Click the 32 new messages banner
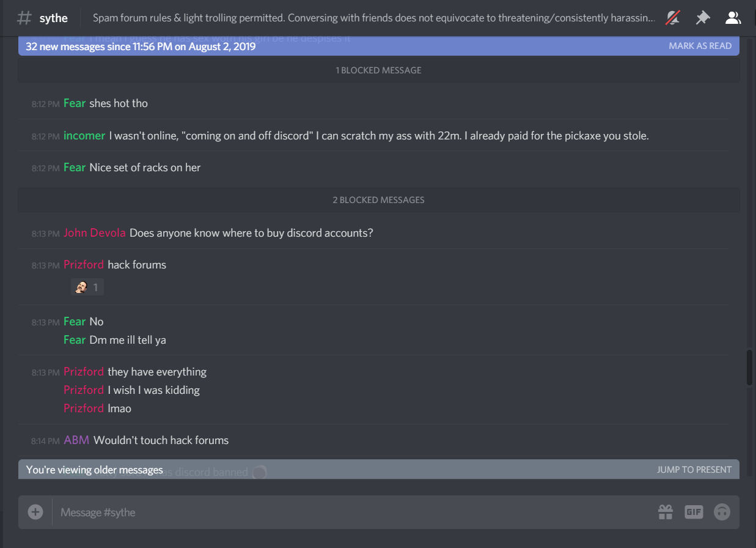 [379, 46]
